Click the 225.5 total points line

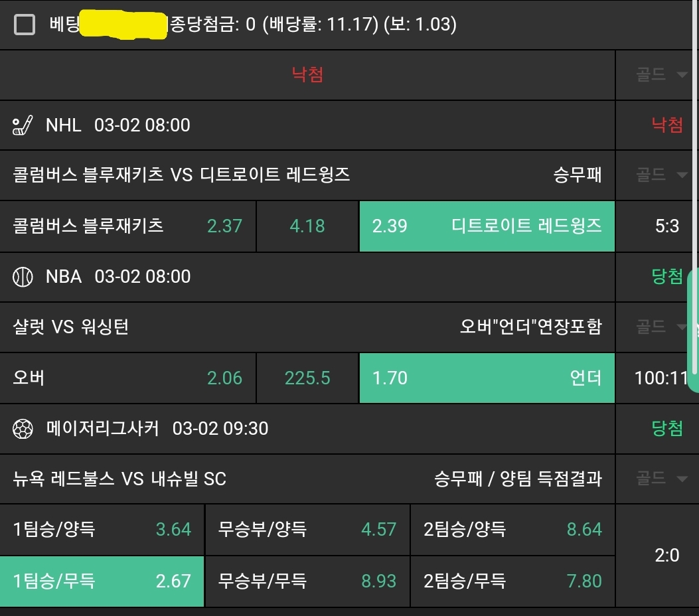pos(307,378)
